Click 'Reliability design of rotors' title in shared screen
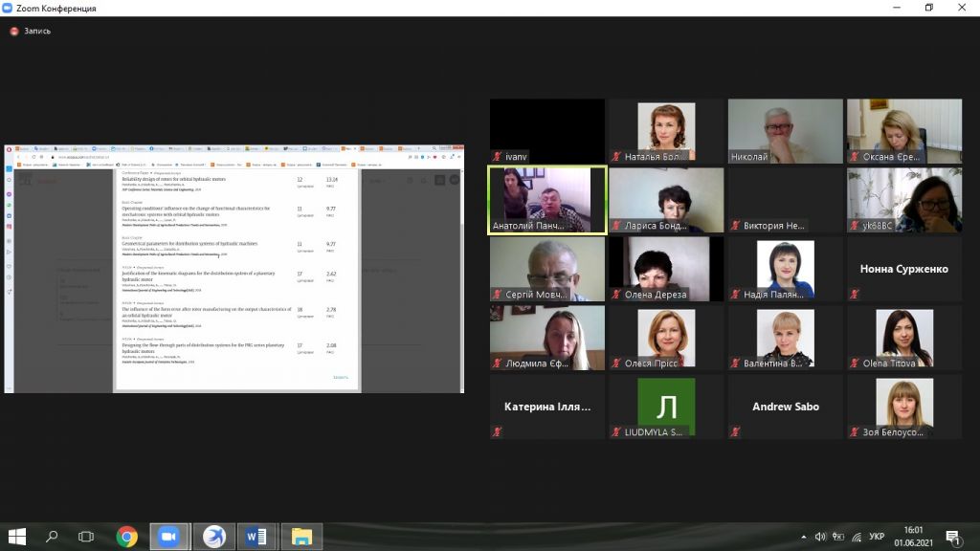 174,179
